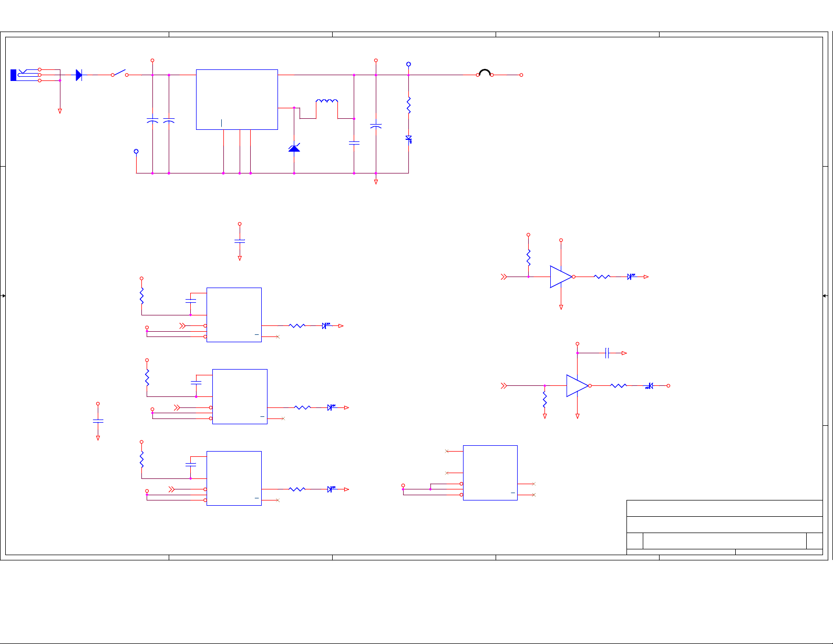Image resolution: width=833 pixels, height=644 pixels.
Task: Select the LED after the upper buffer resistor
Action: (631, 277)
